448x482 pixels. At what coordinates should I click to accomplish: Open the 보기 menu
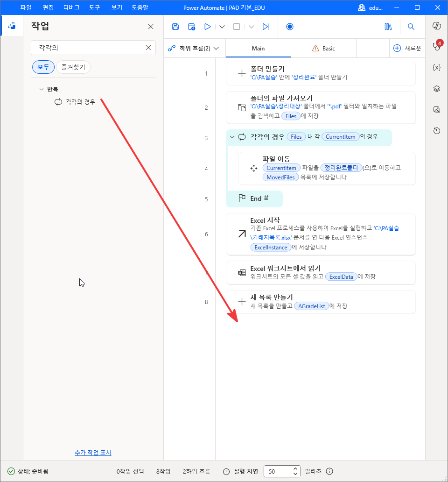[x=117, y=7]
